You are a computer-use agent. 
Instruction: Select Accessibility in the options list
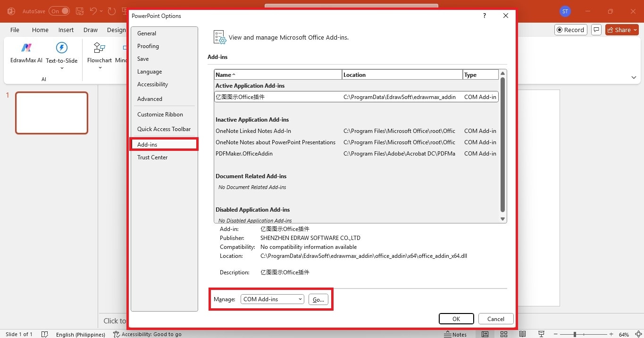[x=164, y=84]
